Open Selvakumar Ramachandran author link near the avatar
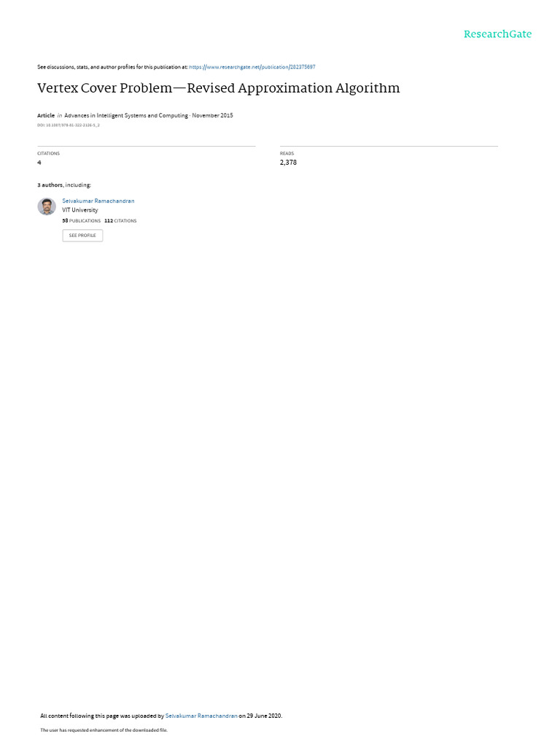Screen dimensions: 560x747 coord(98,201)
